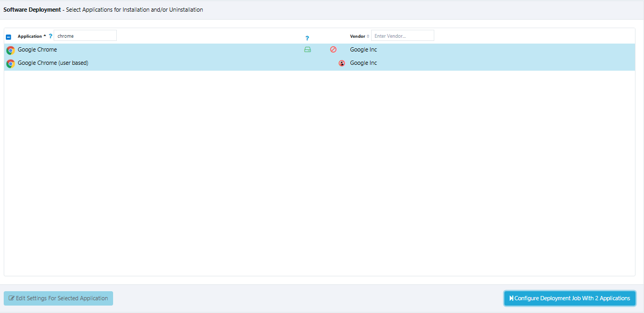Viewport: 644px width, 313px height.
Task: Click the Application search field containing chrome
Action: tap(85, 36)
